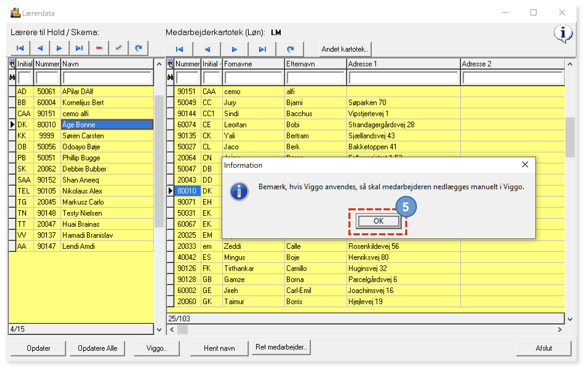
Task: Sort by Initial column in Medarbejder table
Action: pos(212,64)
